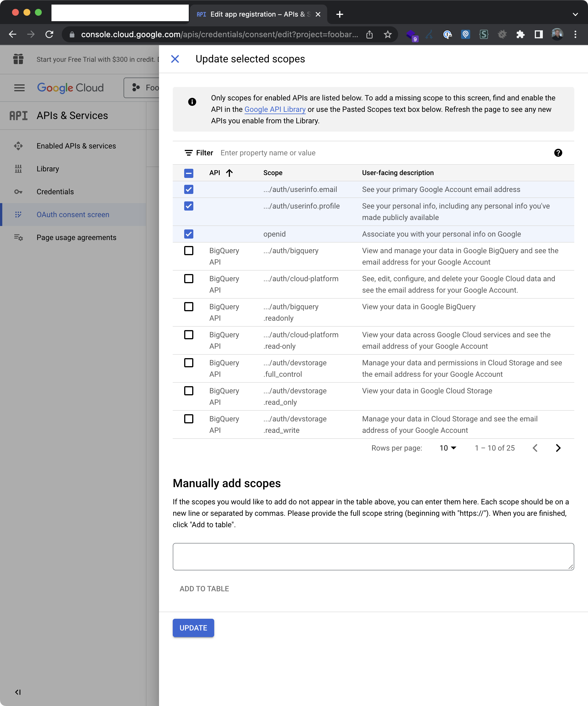Viewport: 588px width, 706px height.
Task: Click the Filter list icon
Action: tap(188, 153)
